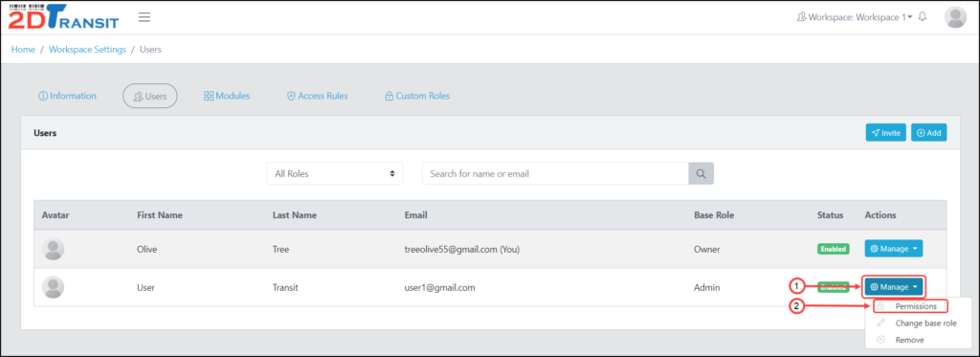980x357 pixels.
Task: Switch to the Information tab
Action: tap(68, 96)
